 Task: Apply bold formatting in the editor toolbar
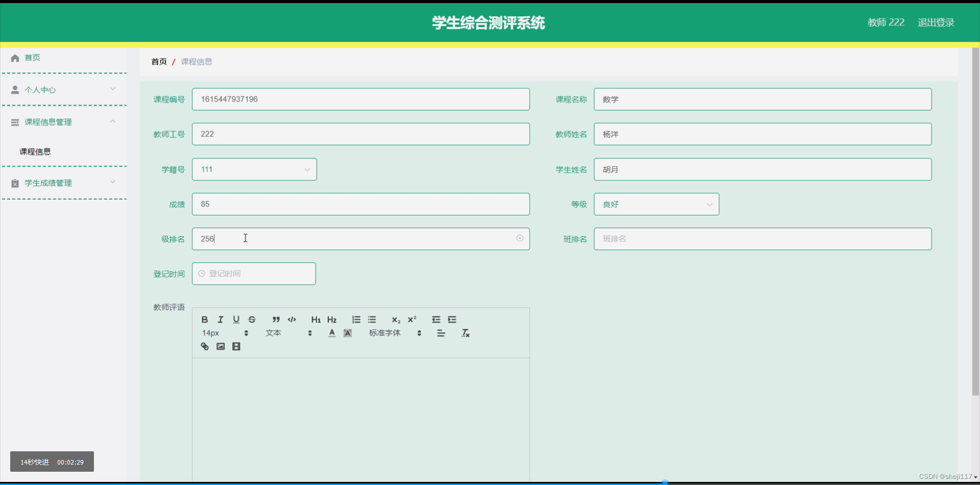205,319
